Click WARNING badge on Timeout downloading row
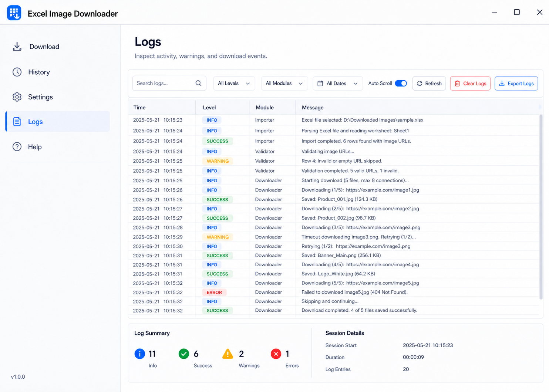Screen dimensions: 549x392 click(x=218, y=237)
